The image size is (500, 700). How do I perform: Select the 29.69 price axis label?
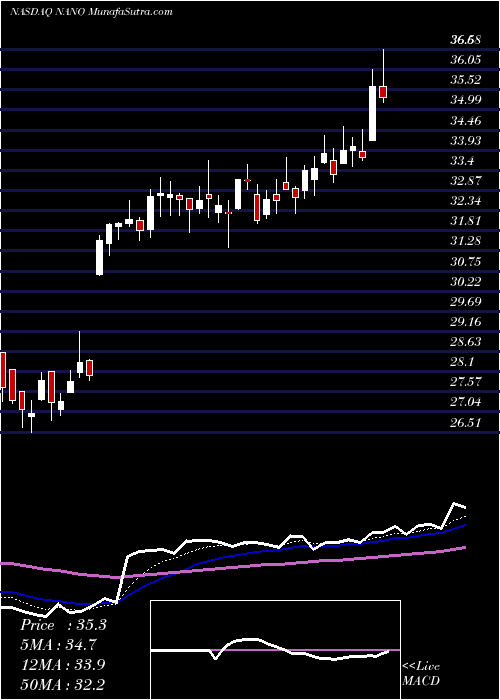click(x=465, y=302)
